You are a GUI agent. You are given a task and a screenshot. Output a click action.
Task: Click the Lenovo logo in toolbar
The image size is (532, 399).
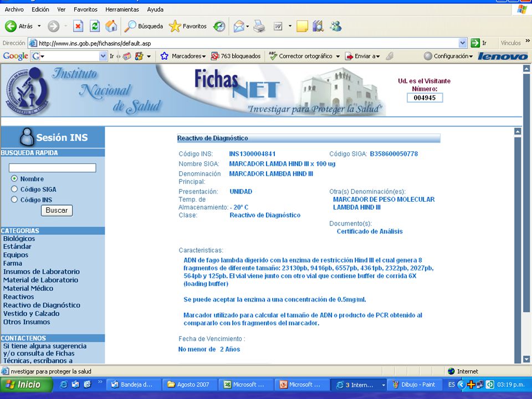503,56
